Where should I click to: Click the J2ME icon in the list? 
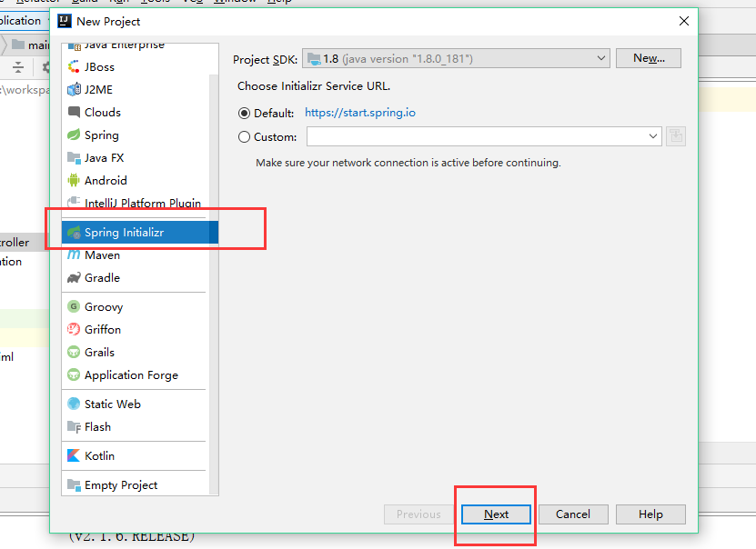coord(74,90)
